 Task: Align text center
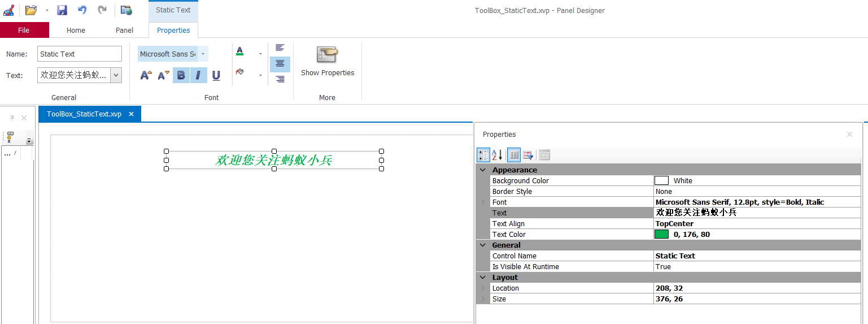click(x=280, y=64)
